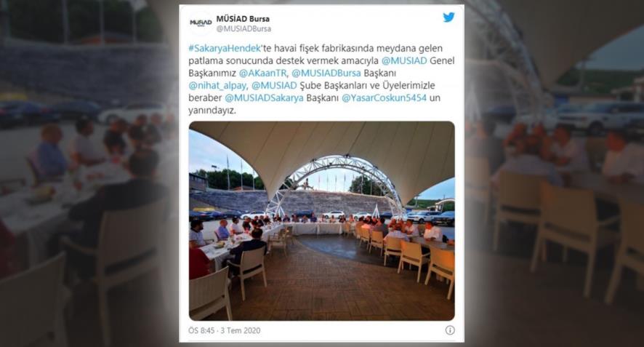The height and width of the screenshot is (347, 644).
Task: Click the Twitter bird logo icon
Action: (x=448, y=17)
